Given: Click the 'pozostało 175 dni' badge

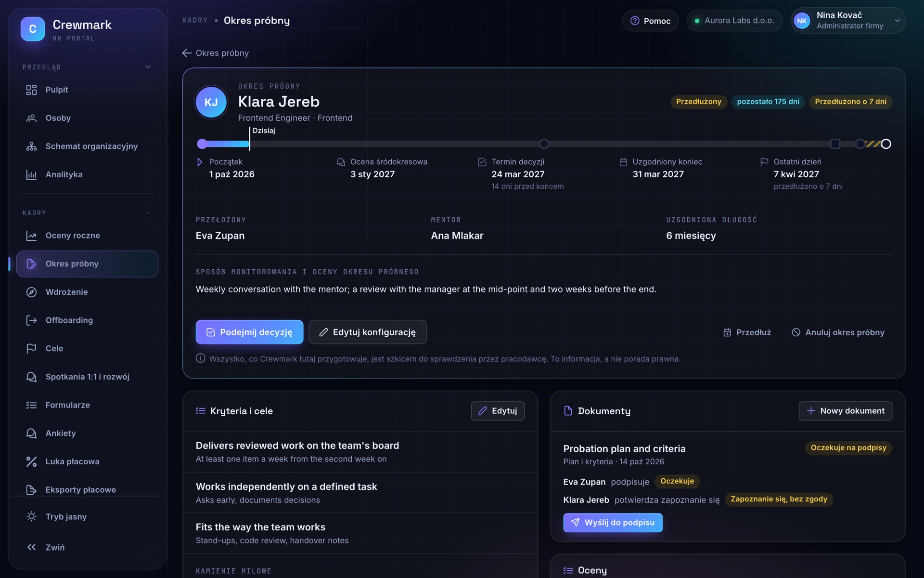Looking at the screenshot, I should pyautogui.click(x=768, y=102).
